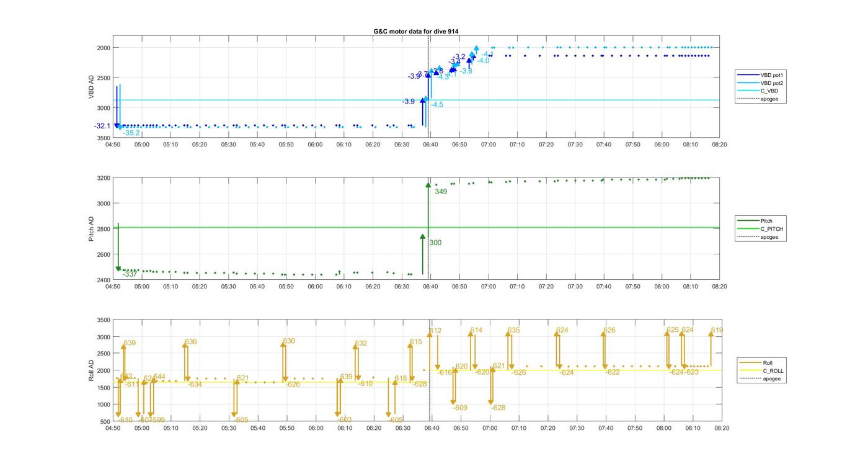Click the 'VBD AD' y-axis label
Viewport: 868px width, 474px height.
pyautogui.click(x=92, y=87)
